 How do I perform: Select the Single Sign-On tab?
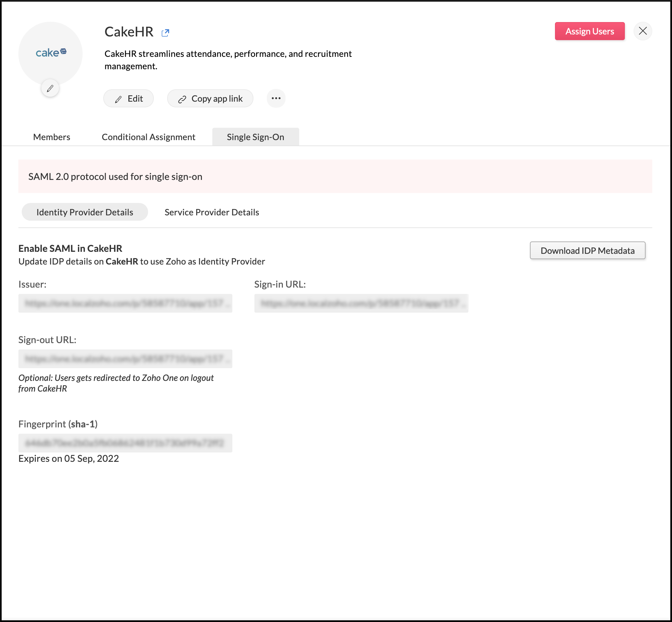pos(255,137)
